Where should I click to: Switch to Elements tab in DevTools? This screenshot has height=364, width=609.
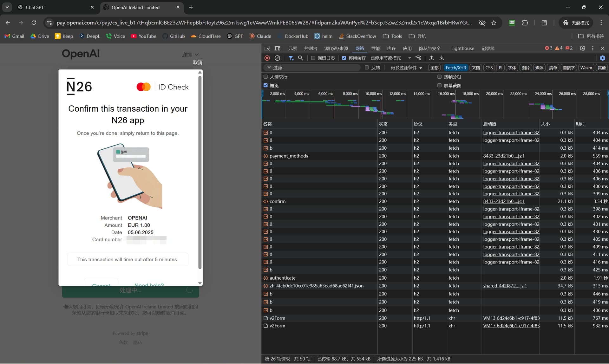292,48
